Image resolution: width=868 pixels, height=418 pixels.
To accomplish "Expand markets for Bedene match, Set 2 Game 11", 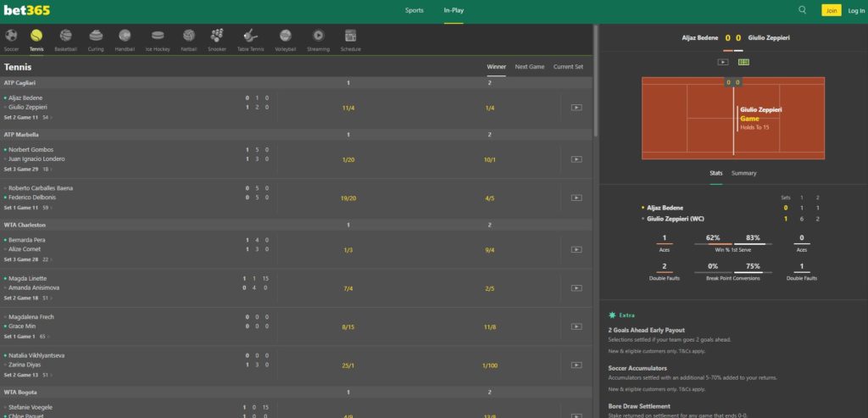I will (47, 117).
